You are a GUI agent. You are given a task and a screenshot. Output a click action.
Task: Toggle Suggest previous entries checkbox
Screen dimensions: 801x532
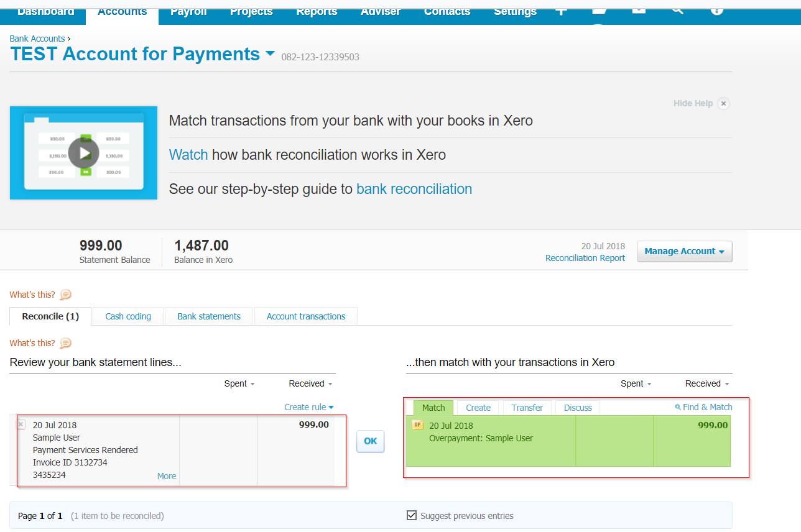click(x=411, y=515)
